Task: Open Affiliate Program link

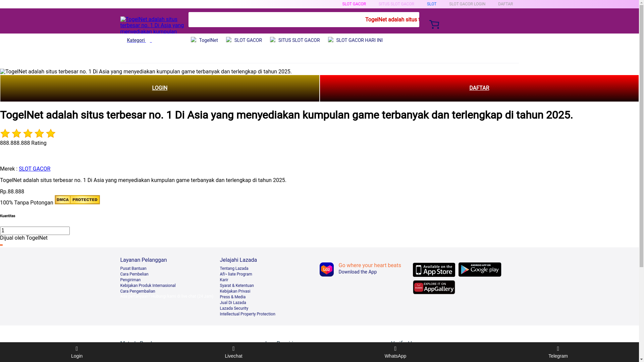Action: point(236,274)
